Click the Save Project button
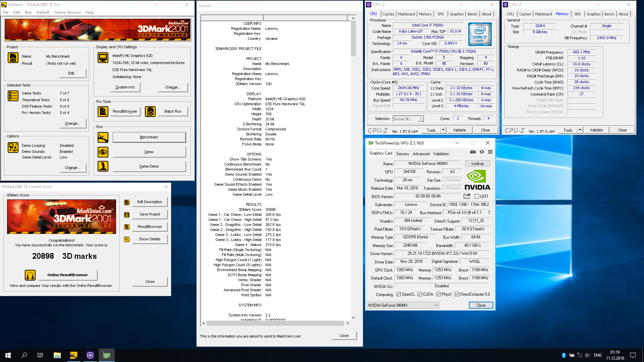The width and height of the screenshot is (644, 362). tap(150, 215)
